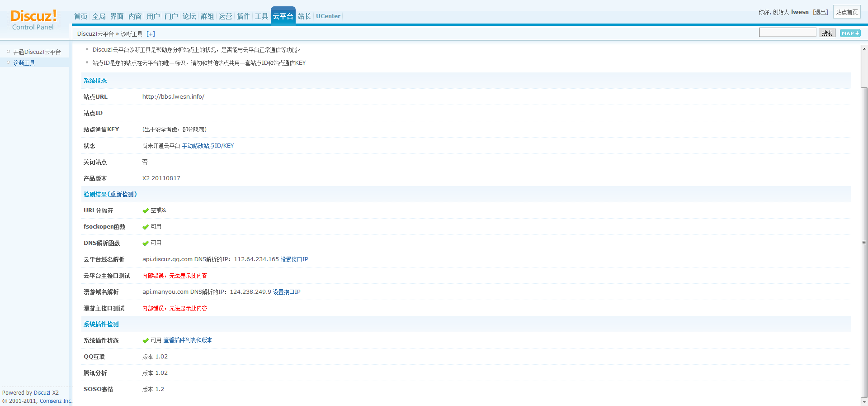Click the 系统插件检测 section header
868x406 pixels.
[101, 324]
